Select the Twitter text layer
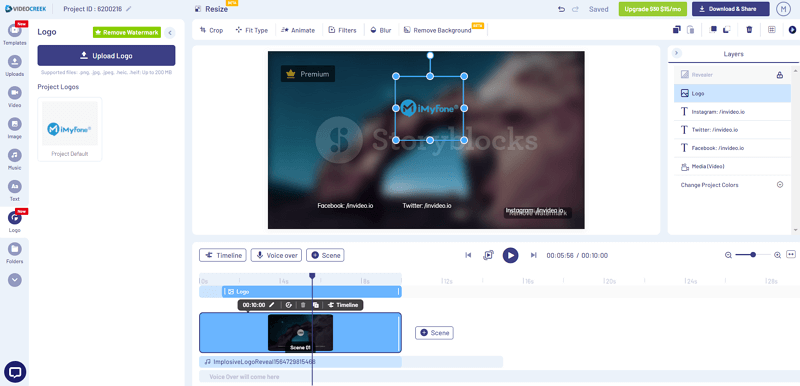Image resolution: width=800 pixels, height=386 pixels. pos(732,130)
